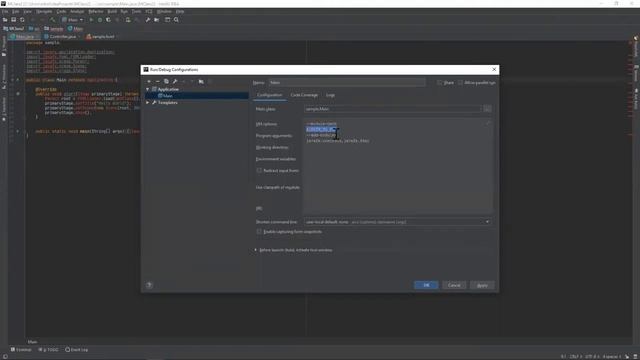Synchronize files toolbar icon
This screenshot has height=360, width=640.
22,20
